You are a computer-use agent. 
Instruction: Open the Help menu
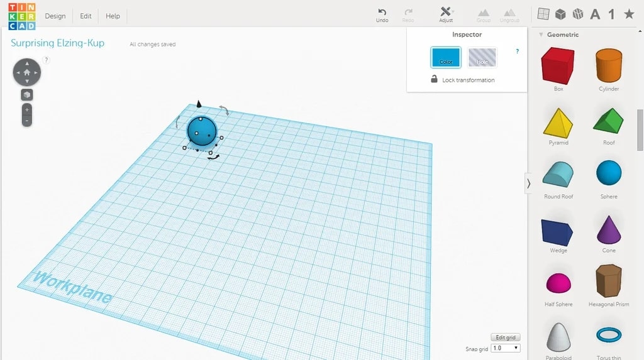pos(113,16)
